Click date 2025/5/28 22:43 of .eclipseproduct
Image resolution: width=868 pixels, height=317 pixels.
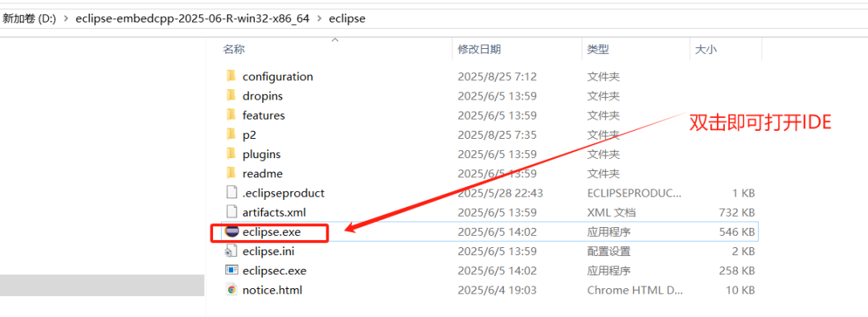501,193
